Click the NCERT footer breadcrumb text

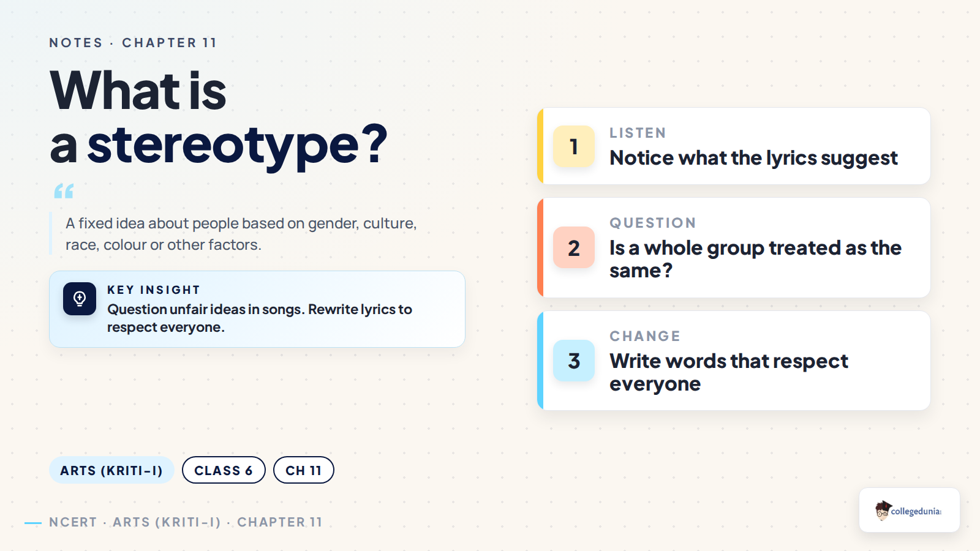tap(186, 522)
